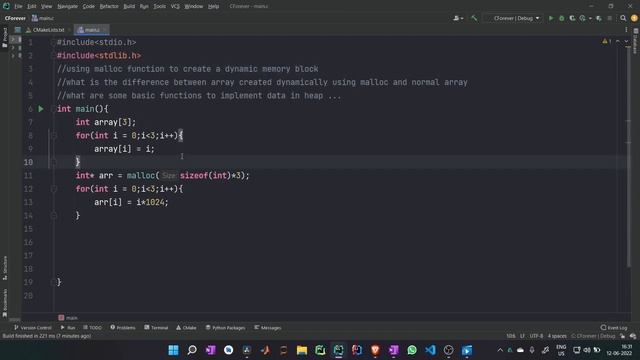The width and height of the screenshot is (640, 360).
Task: Click line number 10 in the gutter
Action: point(28,162)
